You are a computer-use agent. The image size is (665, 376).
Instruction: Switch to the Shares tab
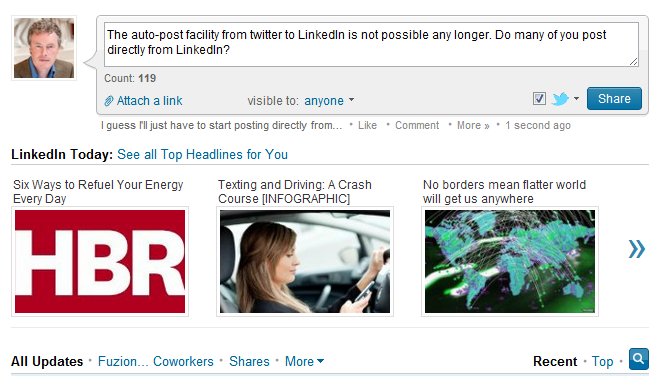(249, 361)
